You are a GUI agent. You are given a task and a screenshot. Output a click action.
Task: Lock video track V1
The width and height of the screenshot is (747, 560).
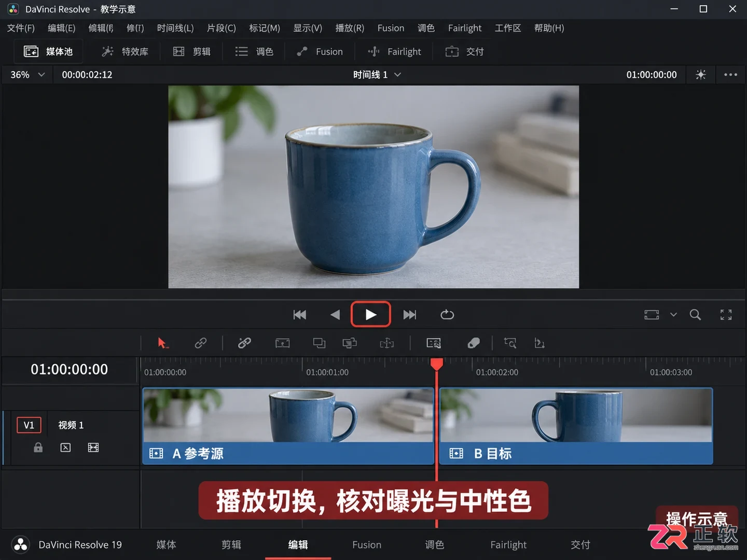tap(38, 447)
